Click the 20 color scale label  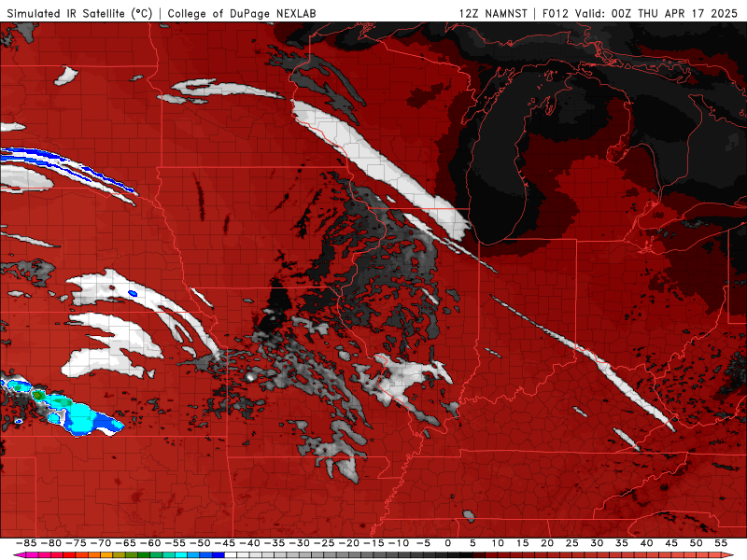547,543
